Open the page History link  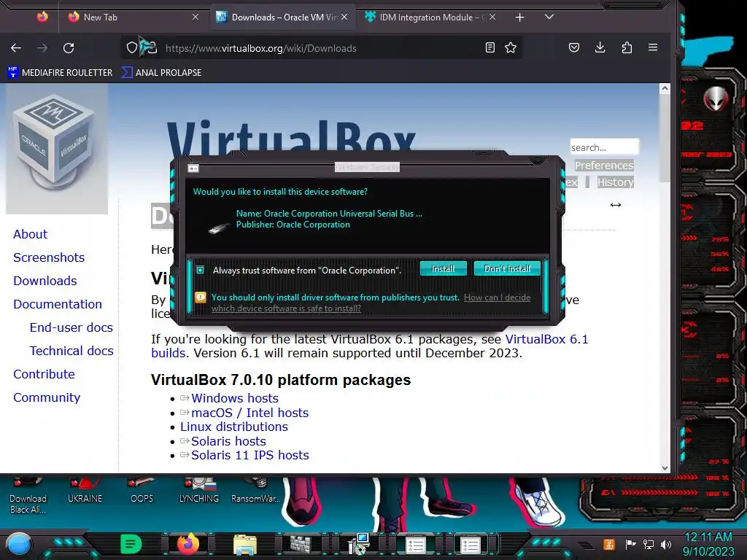(x=616, y=182)
